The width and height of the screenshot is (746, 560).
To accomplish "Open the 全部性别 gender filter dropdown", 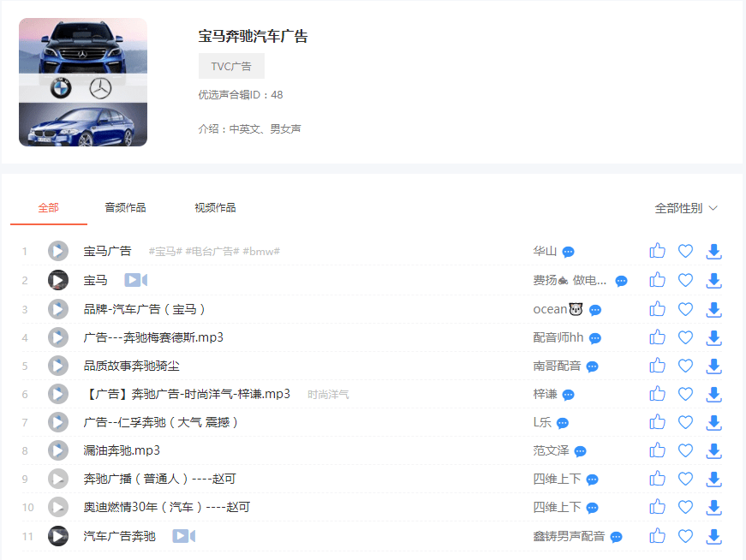I will [x=685, y=208].
